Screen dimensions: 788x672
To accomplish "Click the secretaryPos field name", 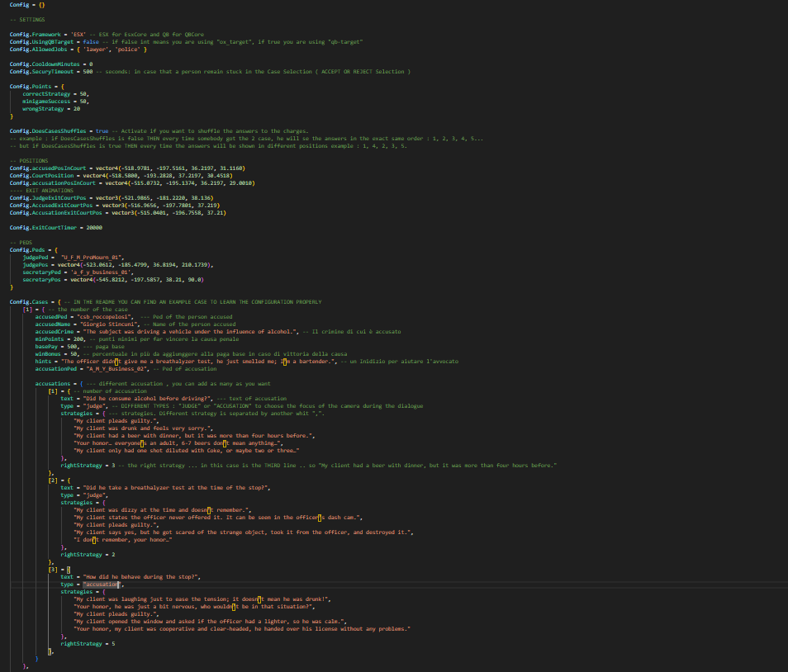I will pos(41,279).
